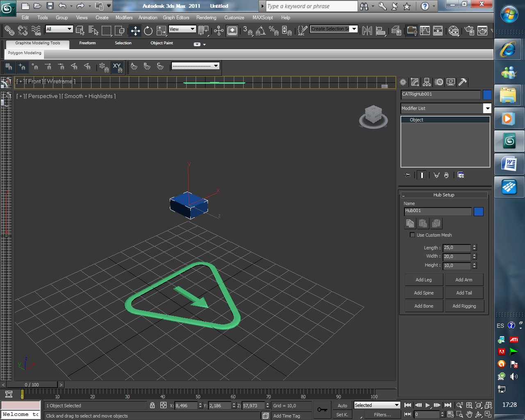
Task: Open the Utilities command panel
Action: [x=463, y=82]
